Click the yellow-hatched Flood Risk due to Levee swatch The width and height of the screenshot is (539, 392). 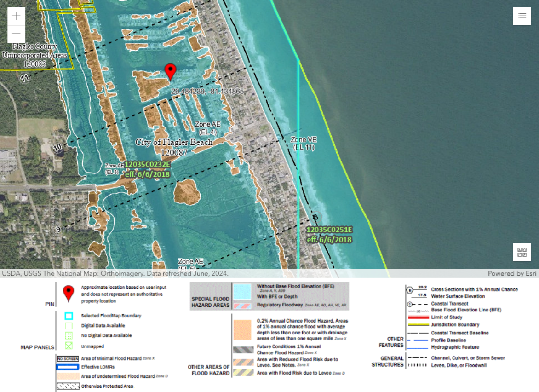pos(243,373)
